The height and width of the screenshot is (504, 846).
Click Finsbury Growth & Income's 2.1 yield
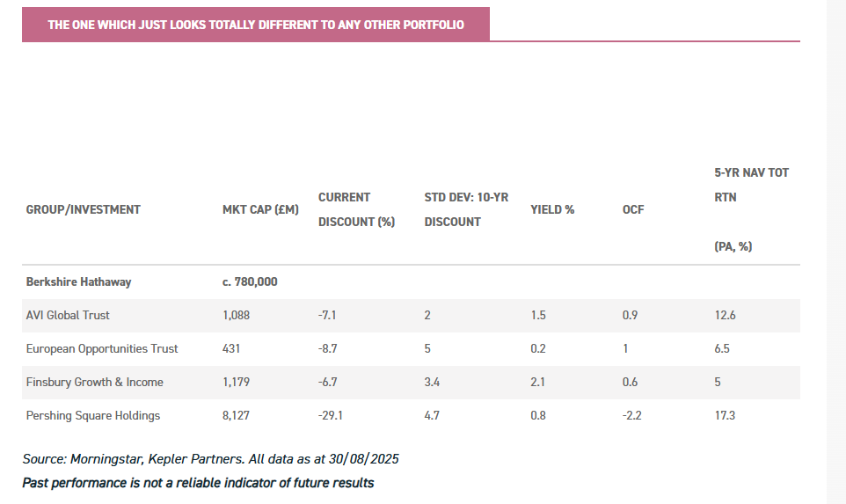click(x=538, y=382)
